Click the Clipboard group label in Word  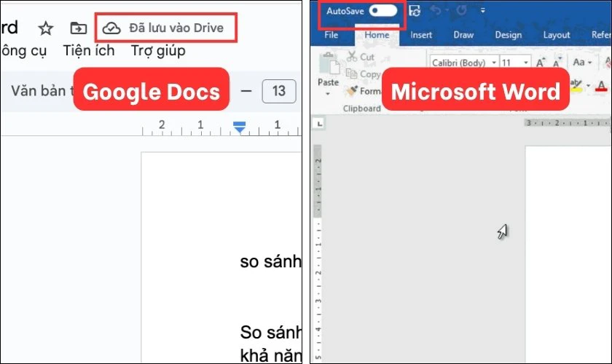(362, 108)
